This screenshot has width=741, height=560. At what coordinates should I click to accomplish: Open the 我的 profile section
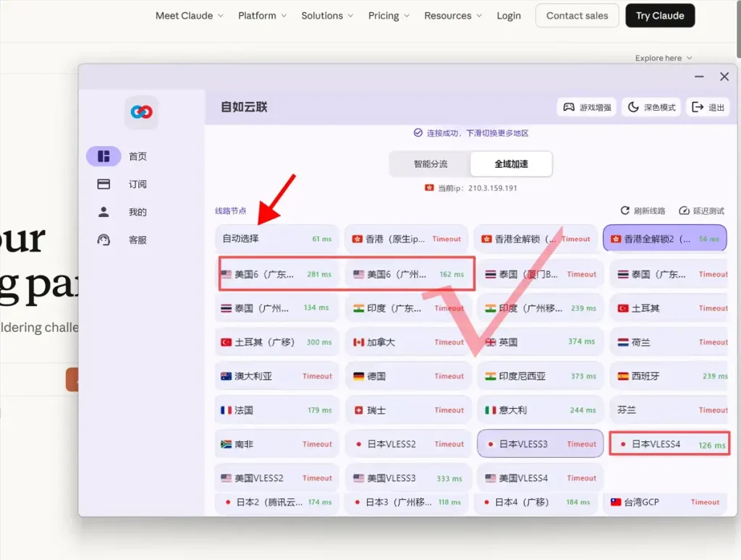click(x=137, y=211)
